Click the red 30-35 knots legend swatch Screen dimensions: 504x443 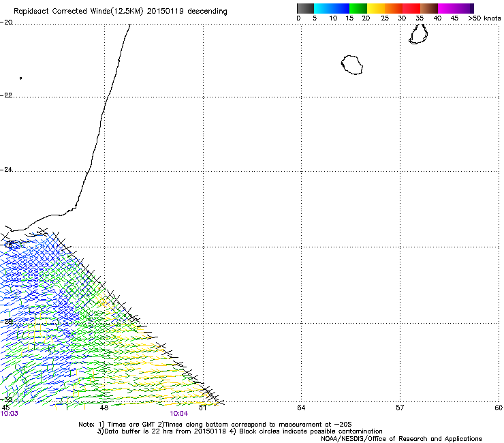pyautogui.click(x=411, y=8)
